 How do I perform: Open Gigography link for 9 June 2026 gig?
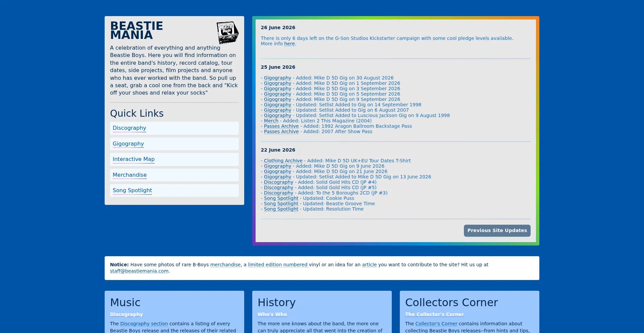[277, 166]
